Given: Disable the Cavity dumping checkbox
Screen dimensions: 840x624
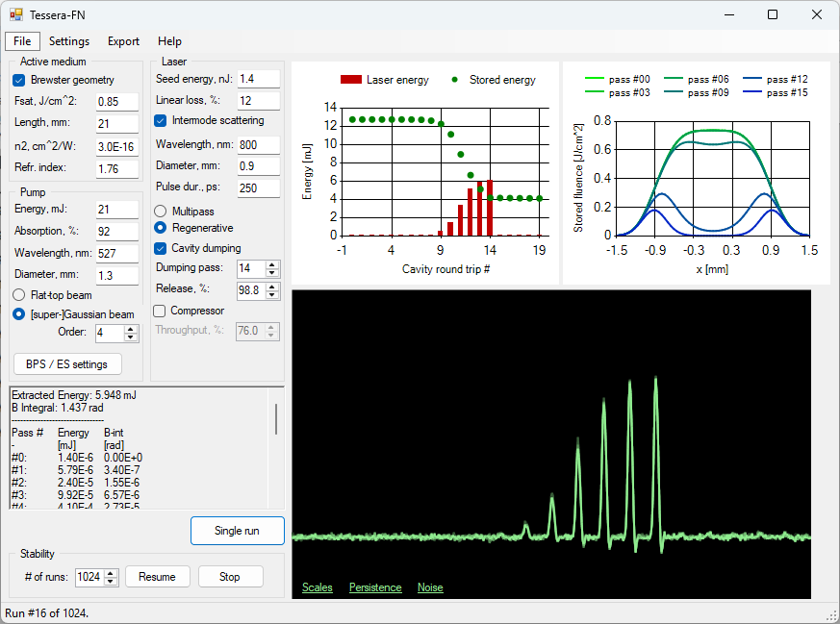Looking at the screenshot, I should (x=160, y=248).
